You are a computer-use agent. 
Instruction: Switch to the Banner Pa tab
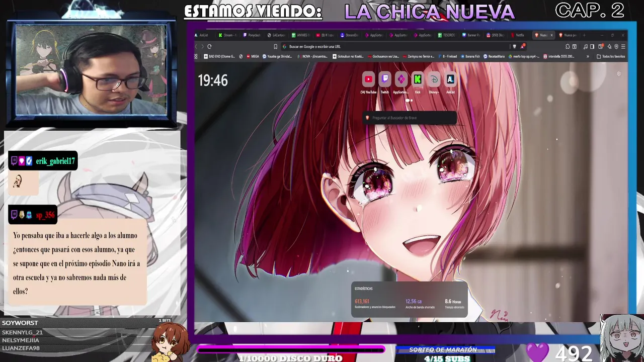(x=471, y=35)
